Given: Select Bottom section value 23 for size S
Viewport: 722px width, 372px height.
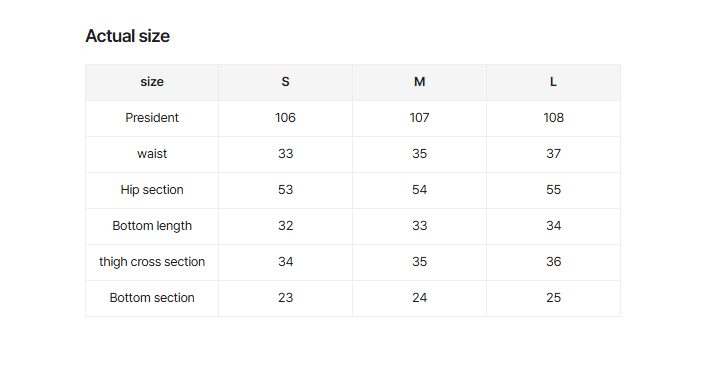Looking at the screenshot, I should [285, 297].
